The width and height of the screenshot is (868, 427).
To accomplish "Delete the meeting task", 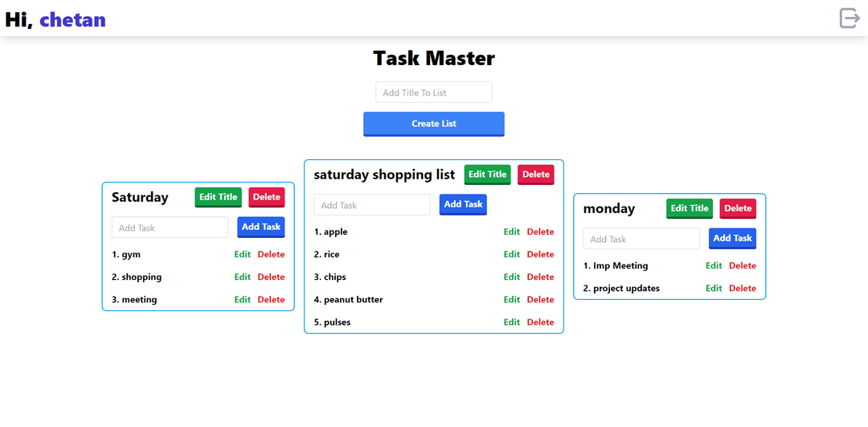I will (x=272, y=300).
